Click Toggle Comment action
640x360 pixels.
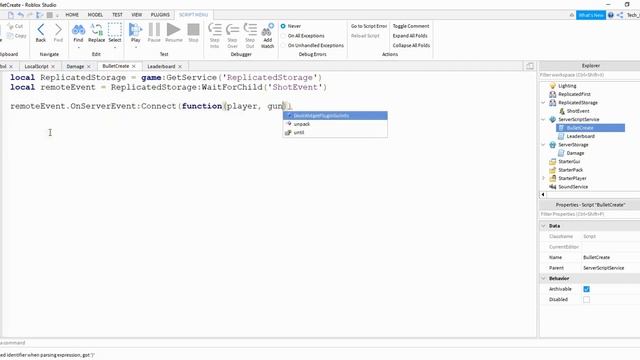(411, 26)
